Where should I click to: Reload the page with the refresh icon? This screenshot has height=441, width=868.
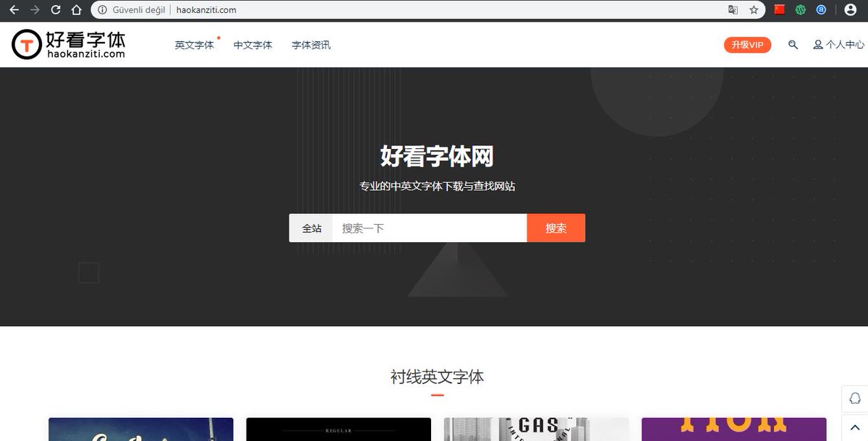(56, 10)
